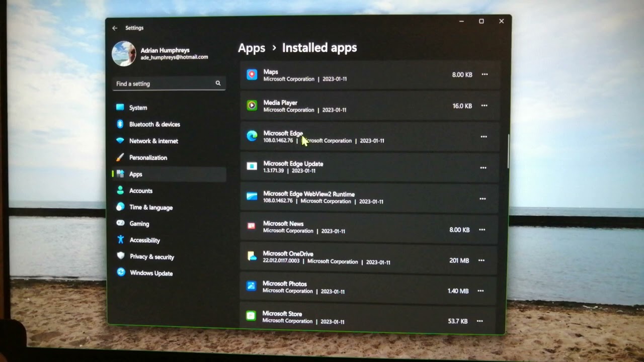Click the Microsoft OneDrive app icon
Viewport: 644px width, 362px height.
tap(252, 256)
